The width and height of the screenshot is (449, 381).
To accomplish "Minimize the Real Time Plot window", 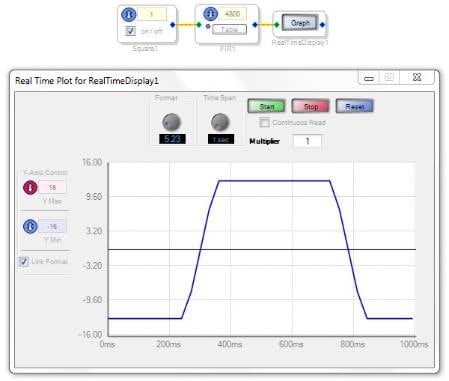I will click(x=369, y=78).
